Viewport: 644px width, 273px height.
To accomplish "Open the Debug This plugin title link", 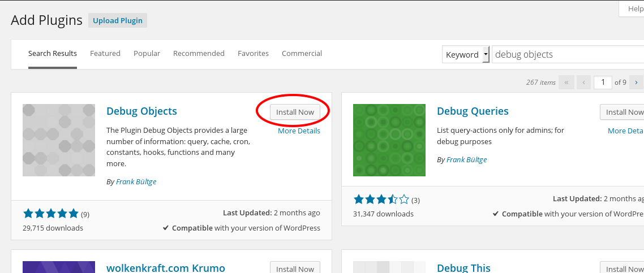I will 463,268.
